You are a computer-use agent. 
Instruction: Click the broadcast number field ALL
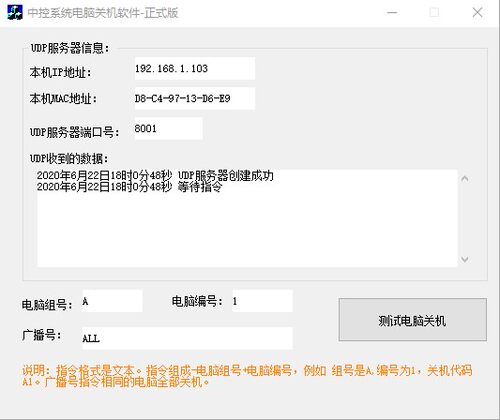coord(187,338)
